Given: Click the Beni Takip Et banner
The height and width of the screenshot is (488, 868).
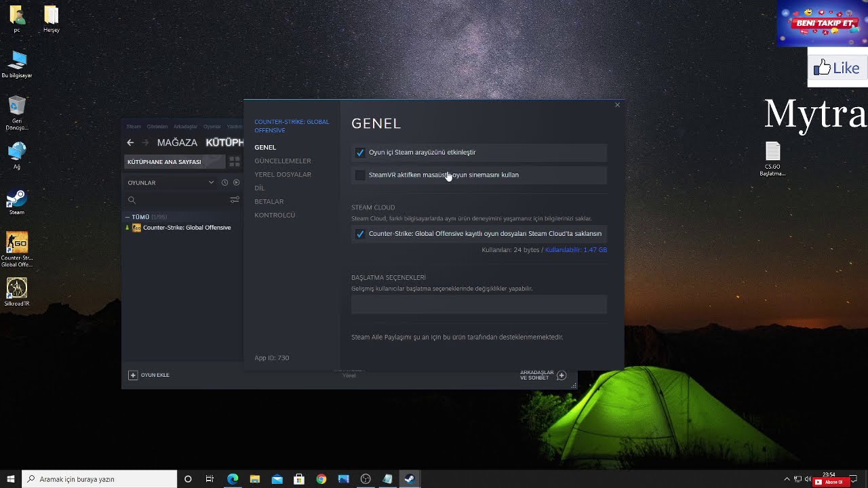Looking at the screenshot, I should click(x=823, y=23).
